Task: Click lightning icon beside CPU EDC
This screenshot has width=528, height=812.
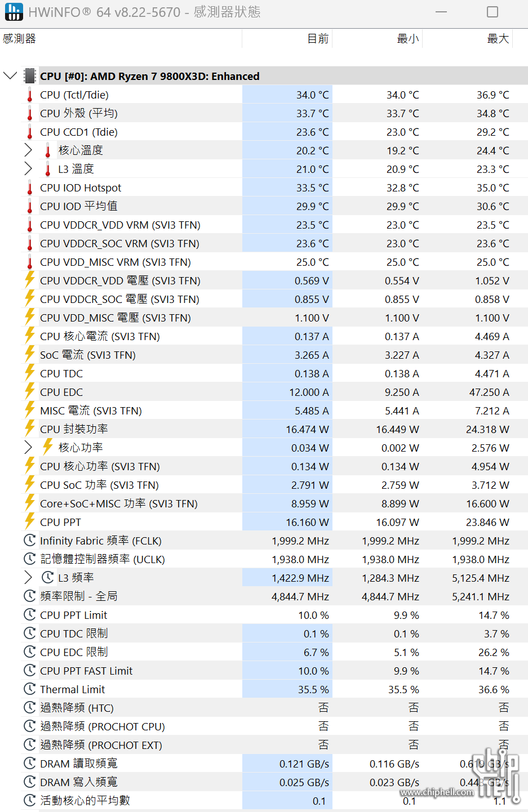Action: pos(30,391)
